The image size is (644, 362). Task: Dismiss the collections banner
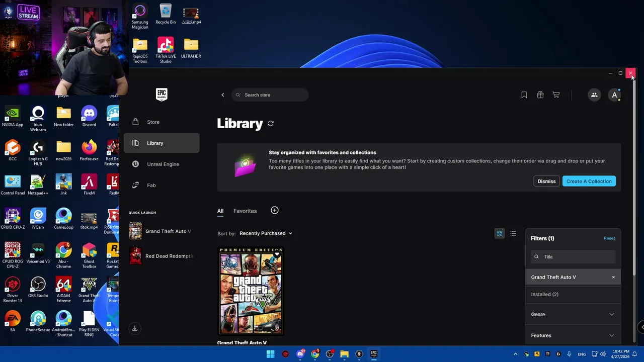(546, 182)
